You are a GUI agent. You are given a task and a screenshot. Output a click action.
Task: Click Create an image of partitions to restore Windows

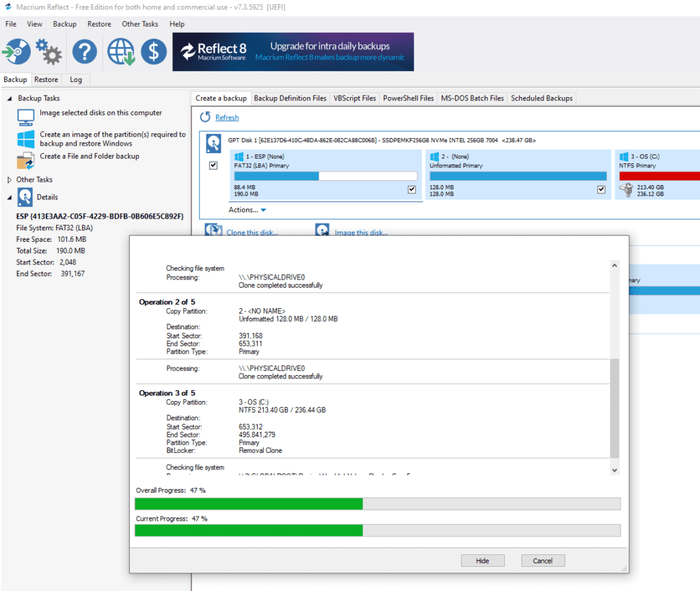[113, 139]
